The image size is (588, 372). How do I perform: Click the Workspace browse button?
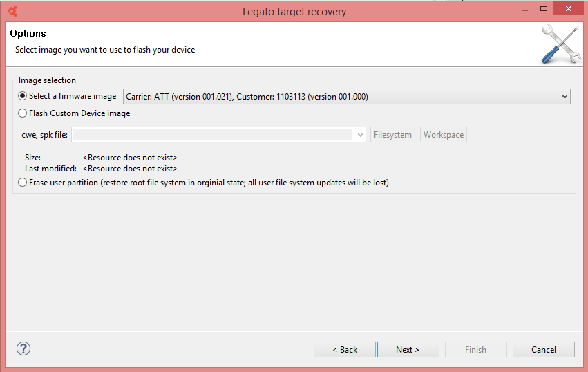tap(444, 135)
